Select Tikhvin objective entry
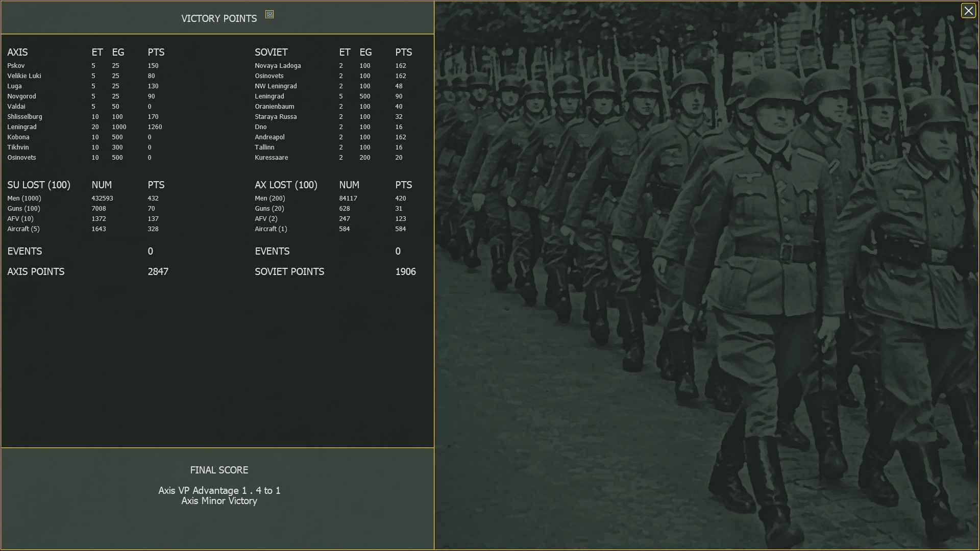The image size is (980, 551). (18, 147)
